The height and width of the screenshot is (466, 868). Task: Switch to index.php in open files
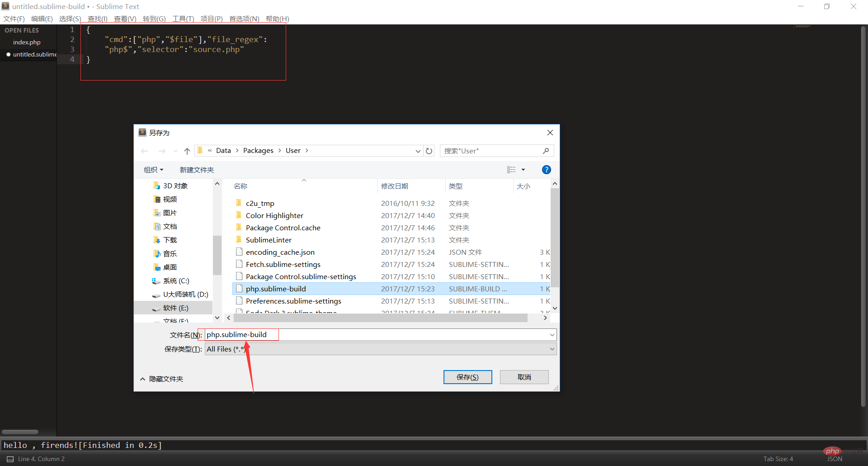pos(27,42)
